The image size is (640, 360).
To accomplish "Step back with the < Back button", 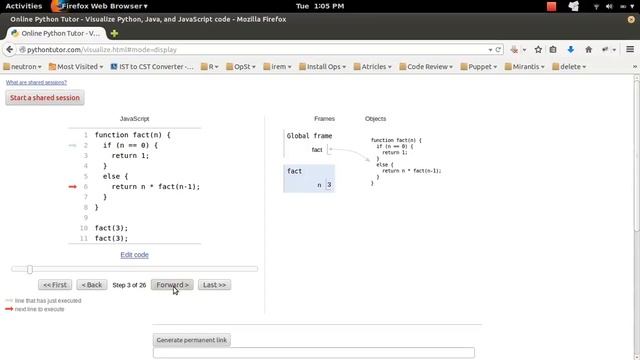I will point(92,285).
